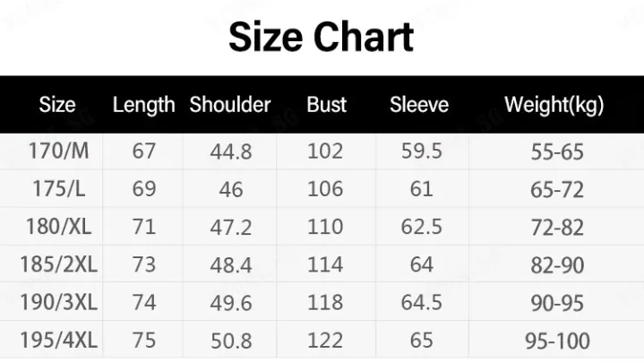Click the 190/3XL size row label

tap(58, 303)
